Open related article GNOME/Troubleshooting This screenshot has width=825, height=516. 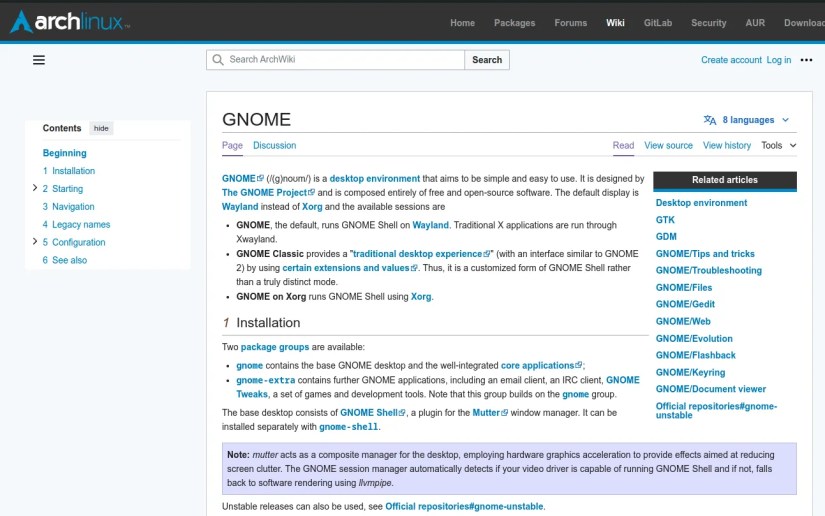tap(708, 270)
